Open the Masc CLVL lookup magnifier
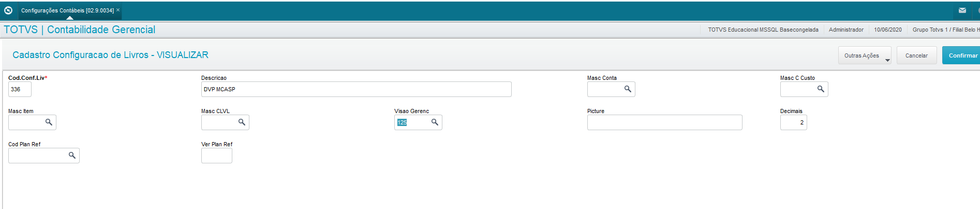This screenshot has height=209, width=980. click(x=242, y=122)
